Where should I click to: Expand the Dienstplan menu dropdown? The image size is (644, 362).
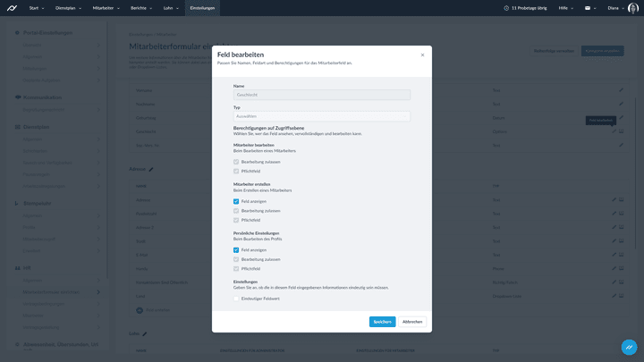68,8
